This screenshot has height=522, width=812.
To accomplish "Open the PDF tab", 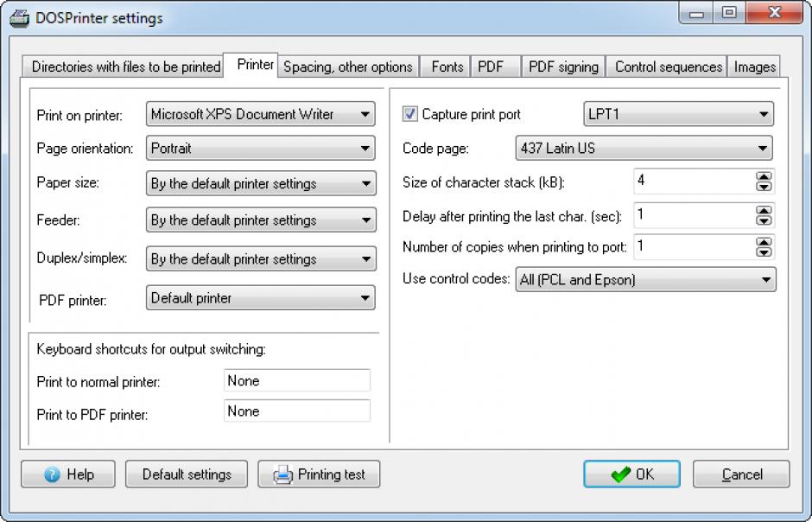I will 496,67.
